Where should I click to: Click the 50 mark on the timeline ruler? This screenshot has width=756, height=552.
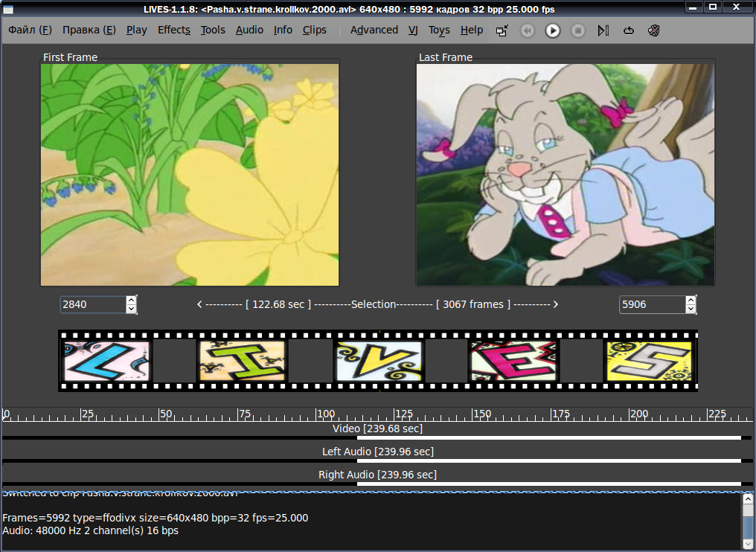pos(166,414)
